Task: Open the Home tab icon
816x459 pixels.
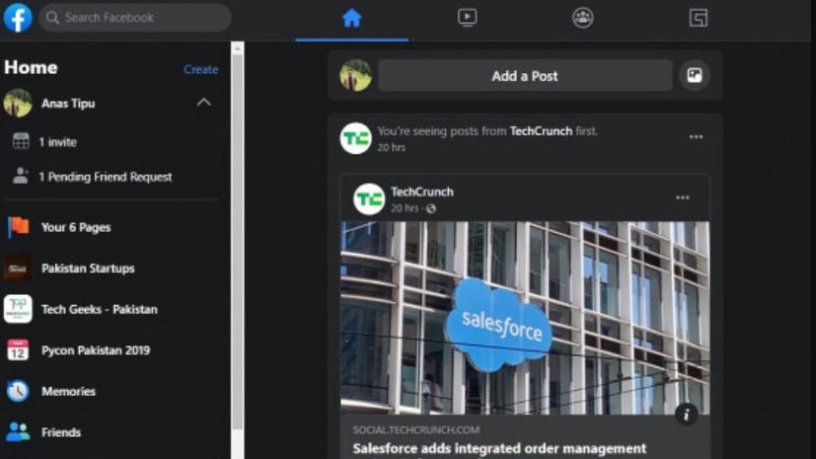Action: pyautogui.click(x=352, y=18)
